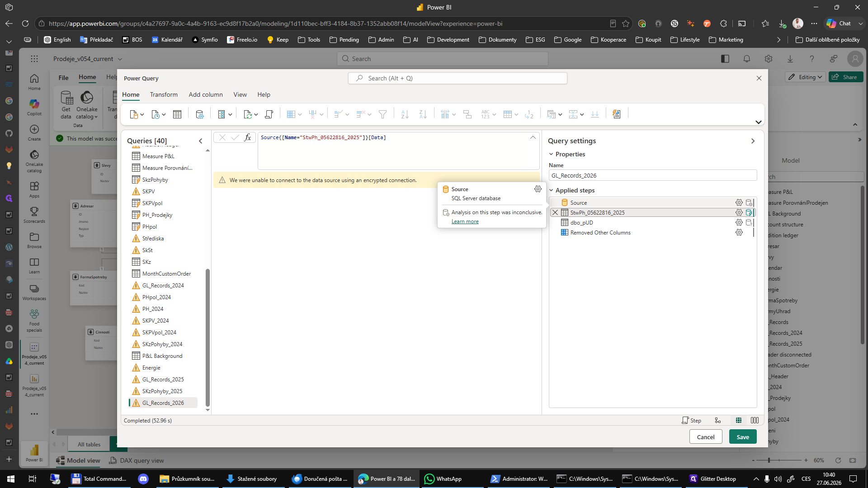Toggle the Step script view button

pos(691,420)
